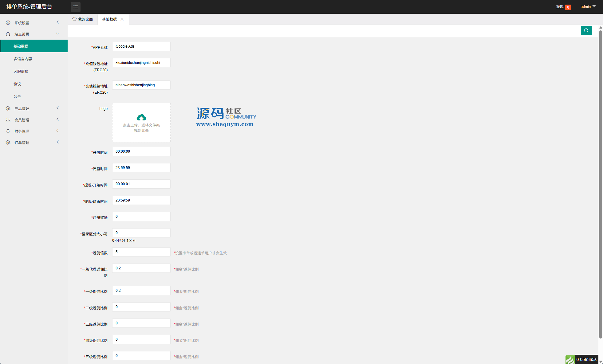Click the 订单管理 box icon
The height and width of the screenshot is (364, 603).
8,143
